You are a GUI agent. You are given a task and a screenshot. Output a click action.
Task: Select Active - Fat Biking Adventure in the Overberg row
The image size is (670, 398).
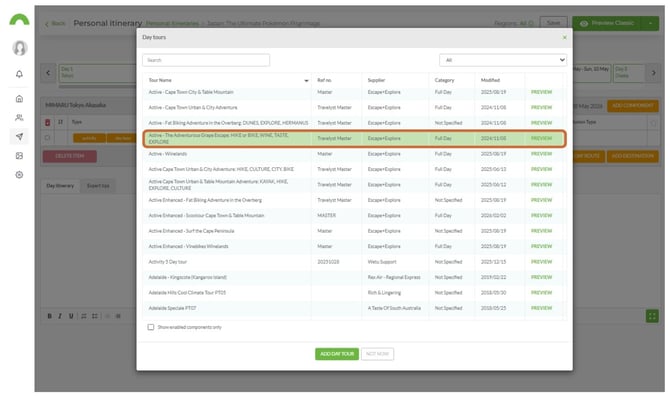(353, 123)
